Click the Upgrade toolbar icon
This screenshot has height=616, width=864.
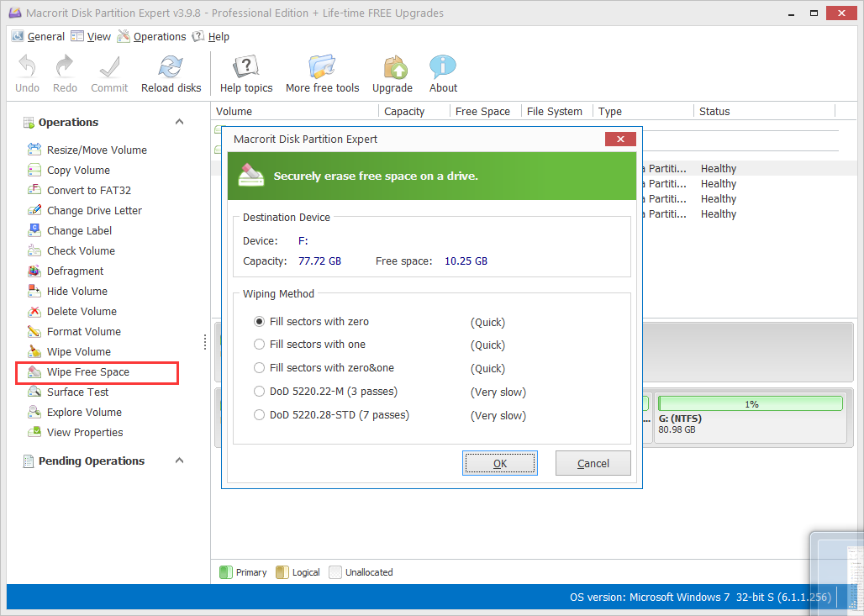[x=392, y=68]
